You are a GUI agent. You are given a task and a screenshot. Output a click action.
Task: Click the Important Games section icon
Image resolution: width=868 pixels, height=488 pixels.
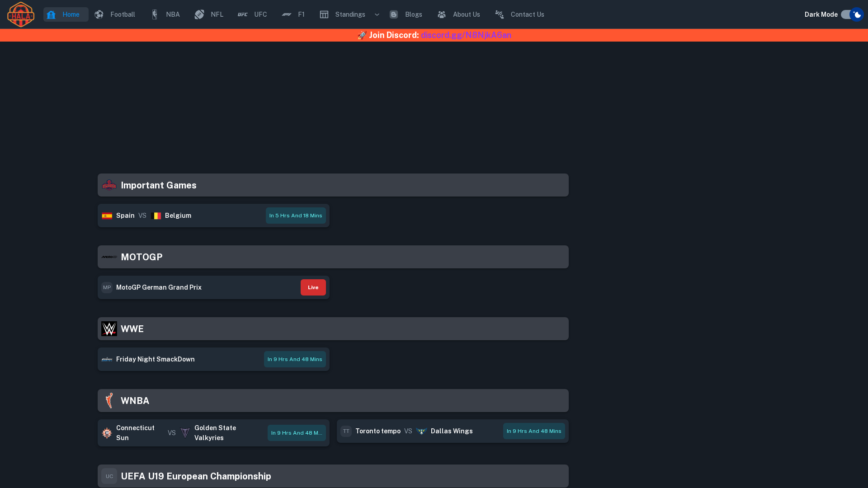[109, 185]
